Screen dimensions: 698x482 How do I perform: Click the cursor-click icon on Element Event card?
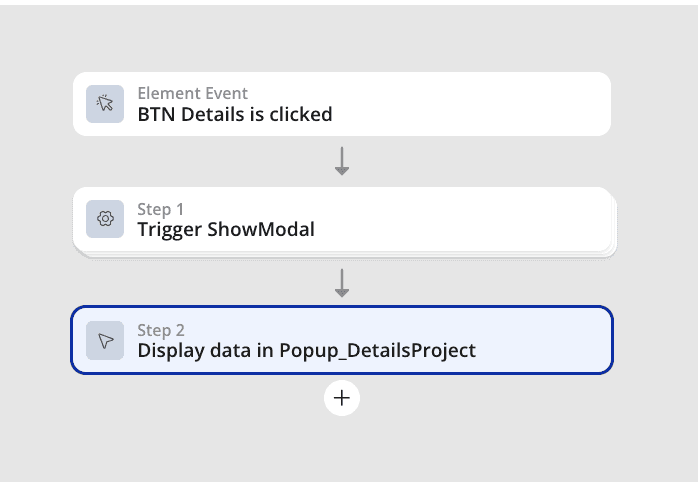click(x=105, y=104)
